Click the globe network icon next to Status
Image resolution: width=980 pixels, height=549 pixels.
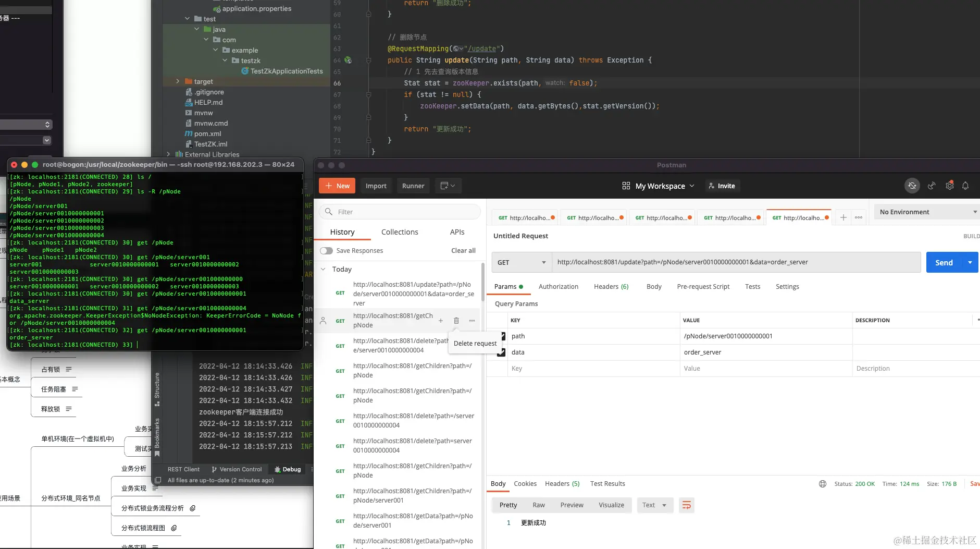click(x=823, y=484)
